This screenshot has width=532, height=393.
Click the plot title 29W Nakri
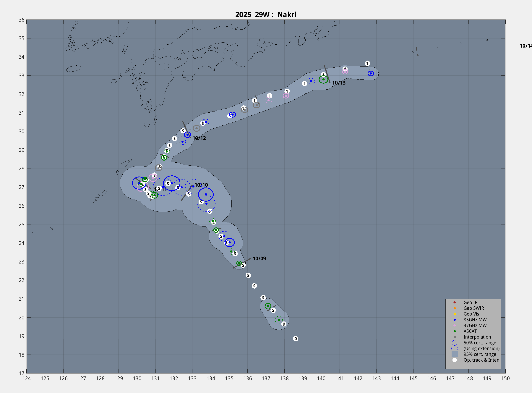click(x=266, y=14)
